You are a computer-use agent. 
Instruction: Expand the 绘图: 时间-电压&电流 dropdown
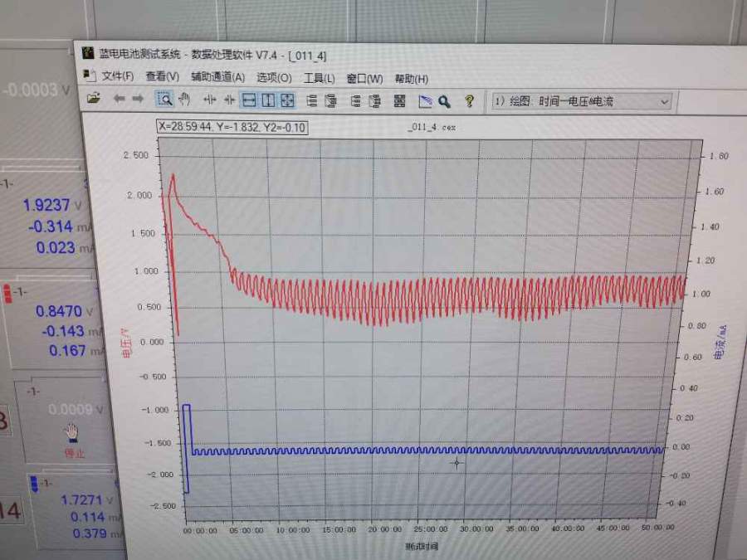tap(663, 101)
